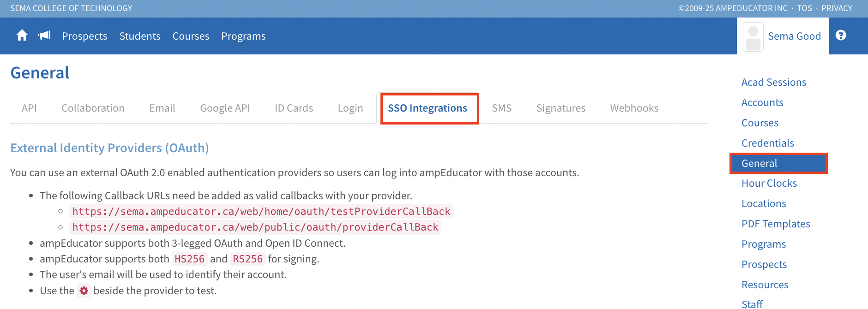Open the Students navigation menu

pos(140,36)
